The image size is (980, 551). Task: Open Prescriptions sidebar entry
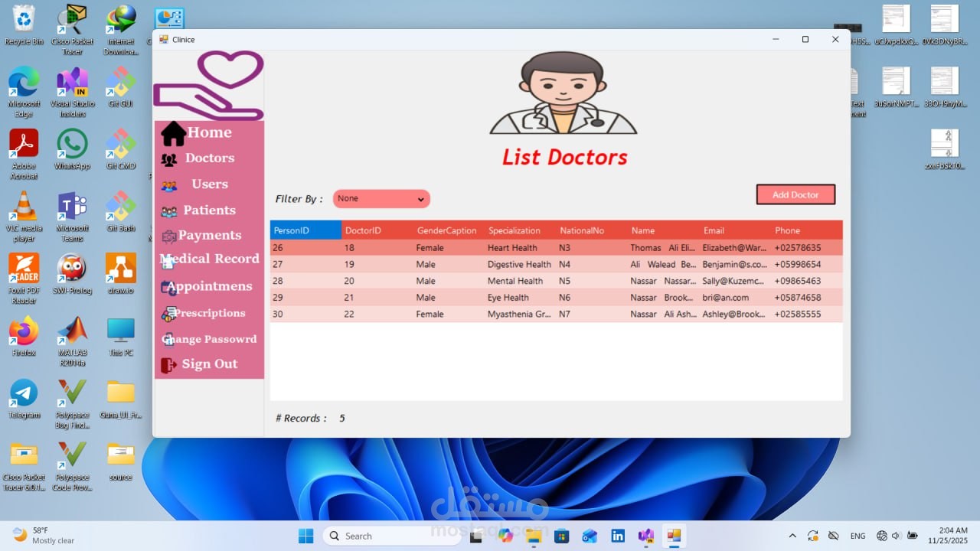209,313
